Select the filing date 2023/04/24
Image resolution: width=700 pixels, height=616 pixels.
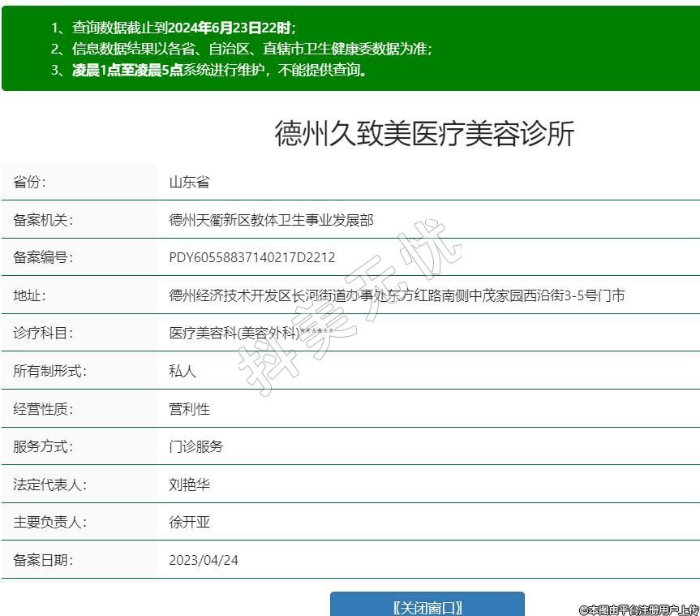point(204,560)
